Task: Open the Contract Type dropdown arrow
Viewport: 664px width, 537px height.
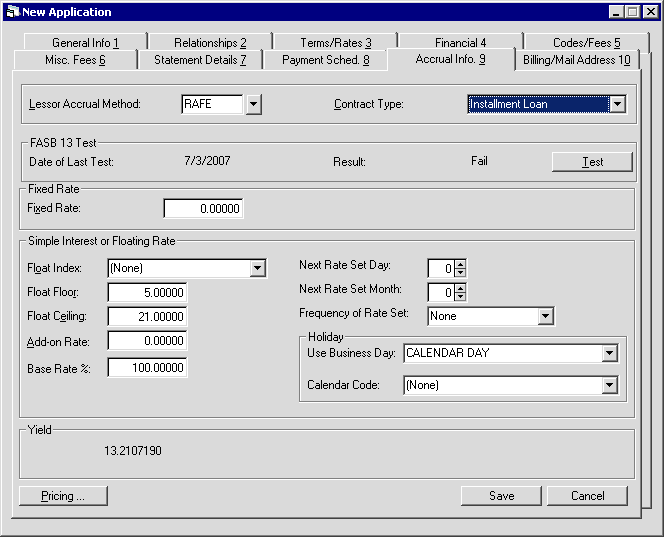Action: (x=617, y=104)
